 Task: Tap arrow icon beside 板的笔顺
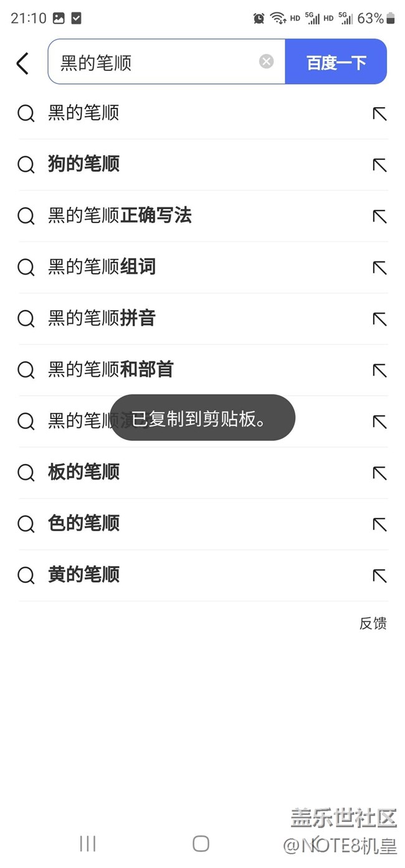379,473
